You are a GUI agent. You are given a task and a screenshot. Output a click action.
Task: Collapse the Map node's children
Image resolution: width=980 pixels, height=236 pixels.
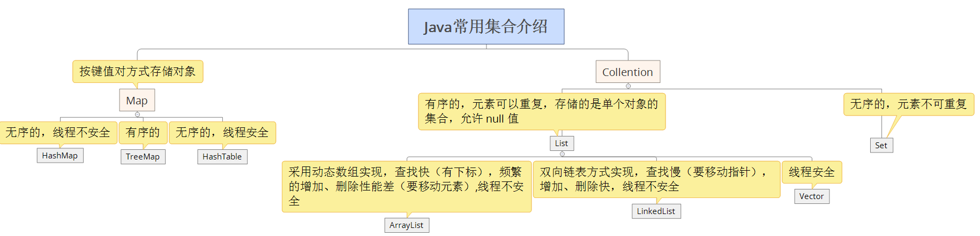point(137,115)
